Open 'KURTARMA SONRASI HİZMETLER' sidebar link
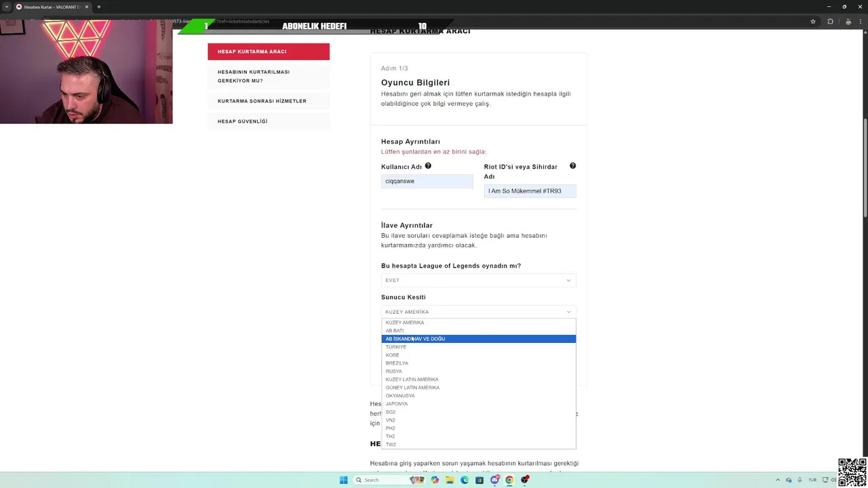This screenshot has width=868, height=488. (269, 101)
